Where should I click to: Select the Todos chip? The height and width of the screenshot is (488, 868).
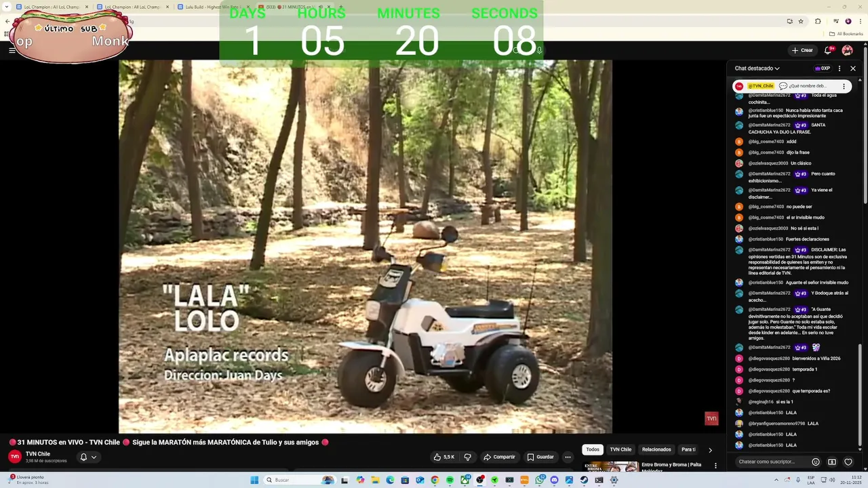(x=593, y=449)
